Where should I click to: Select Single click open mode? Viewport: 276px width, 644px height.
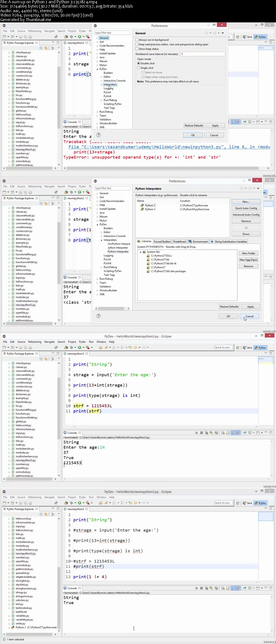[139, 68]
